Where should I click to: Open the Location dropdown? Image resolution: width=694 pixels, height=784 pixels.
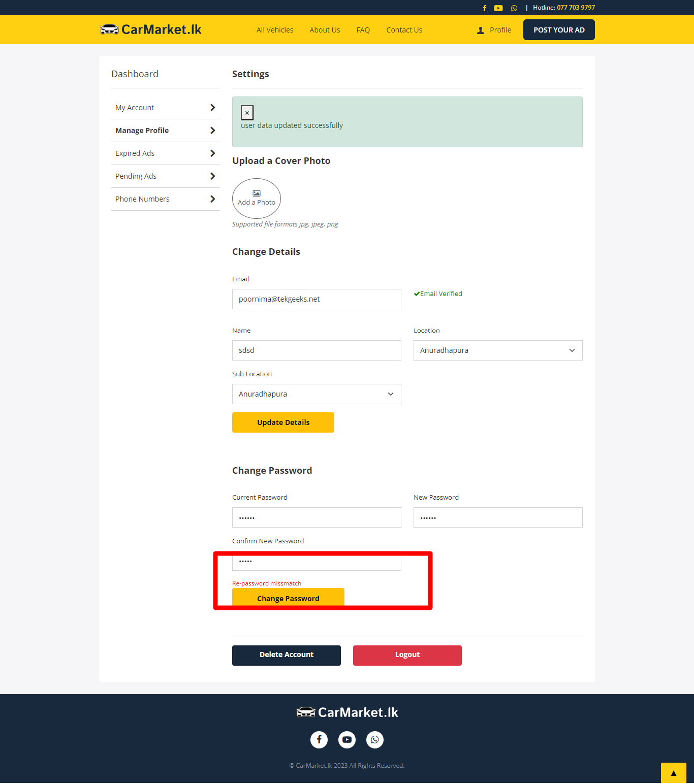(497, 350)
